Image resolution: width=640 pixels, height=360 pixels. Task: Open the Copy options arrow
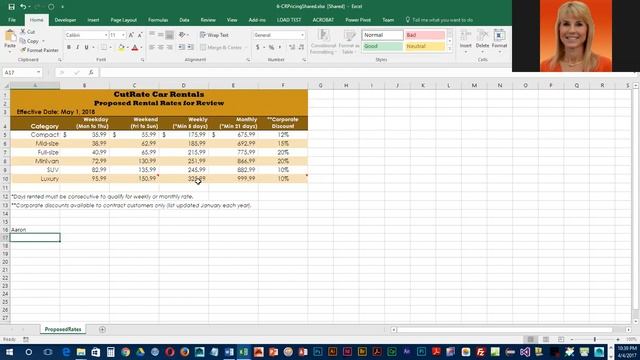point(43,41)
